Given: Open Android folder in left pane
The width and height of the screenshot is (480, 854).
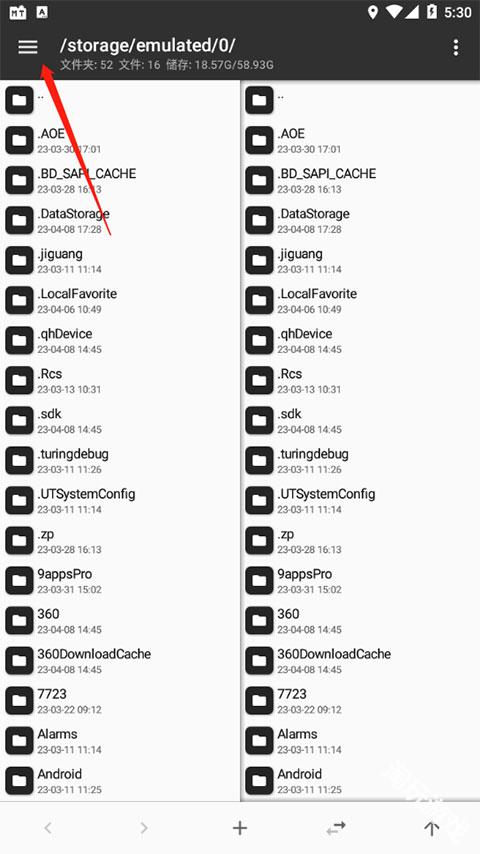Looking at the screenshot, I should [120, 780].
